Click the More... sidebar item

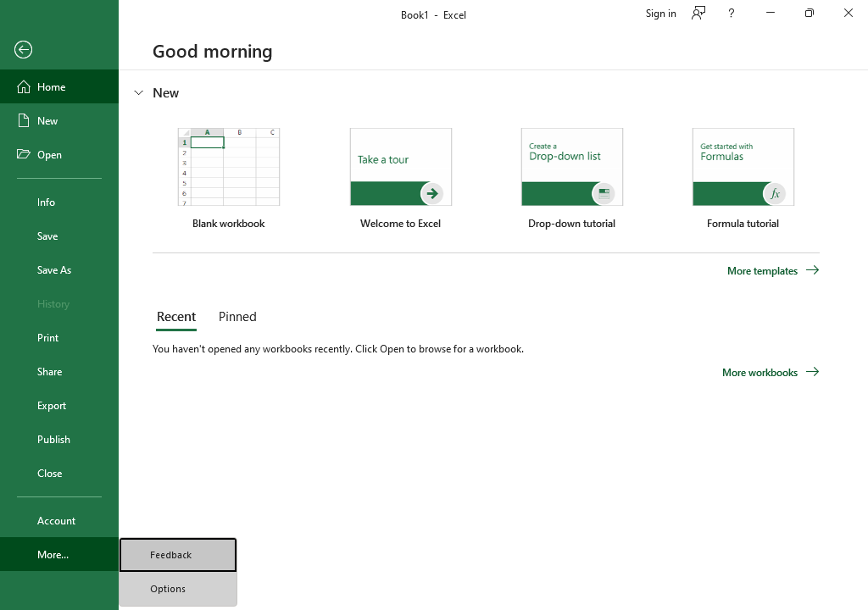59,555
